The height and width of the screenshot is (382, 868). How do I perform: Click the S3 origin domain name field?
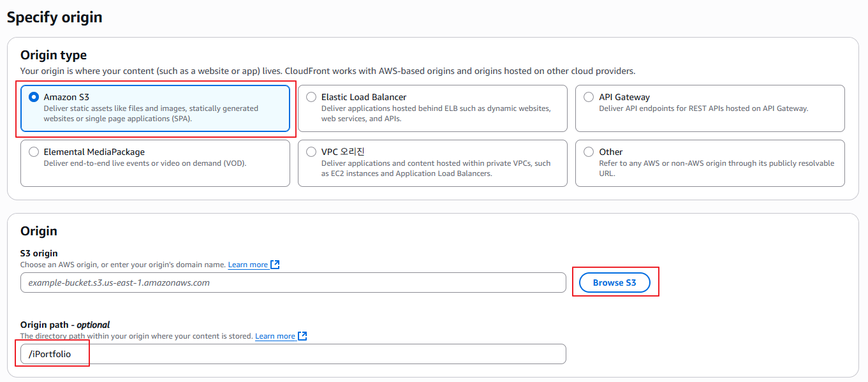[293, 283]
